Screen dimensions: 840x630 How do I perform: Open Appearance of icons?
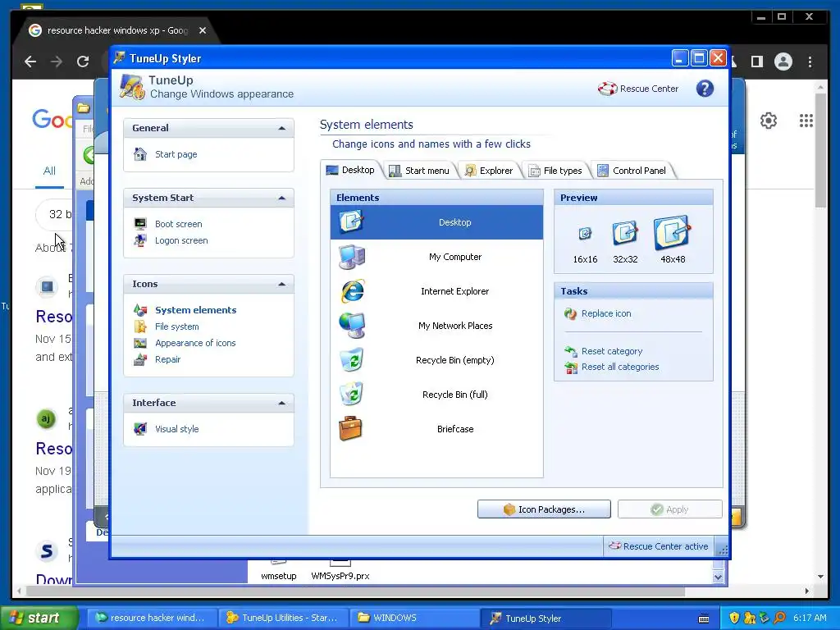(195, 344)
